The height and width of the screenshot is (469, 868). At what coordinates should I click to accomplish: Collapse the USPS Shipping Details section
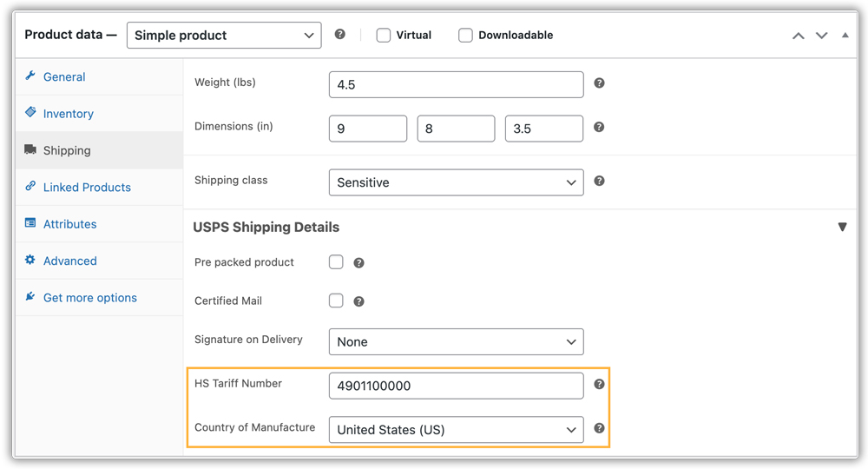coord(842,227)
